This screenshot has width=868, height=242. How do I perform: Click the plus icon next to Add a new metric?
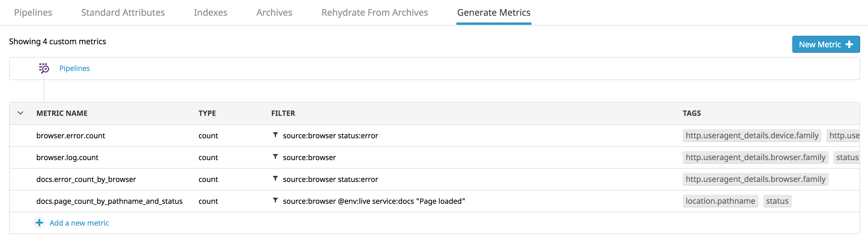coord(39,223)
